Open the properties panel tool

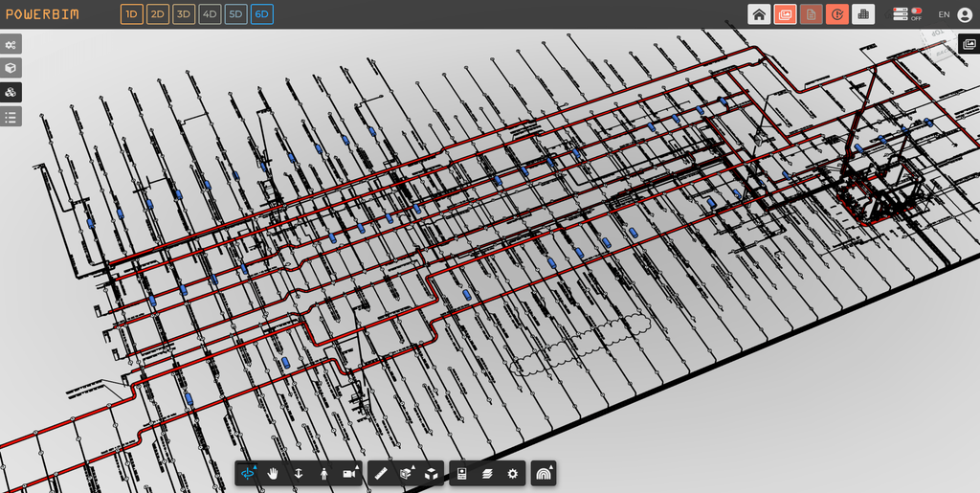[x=462, y=474]
